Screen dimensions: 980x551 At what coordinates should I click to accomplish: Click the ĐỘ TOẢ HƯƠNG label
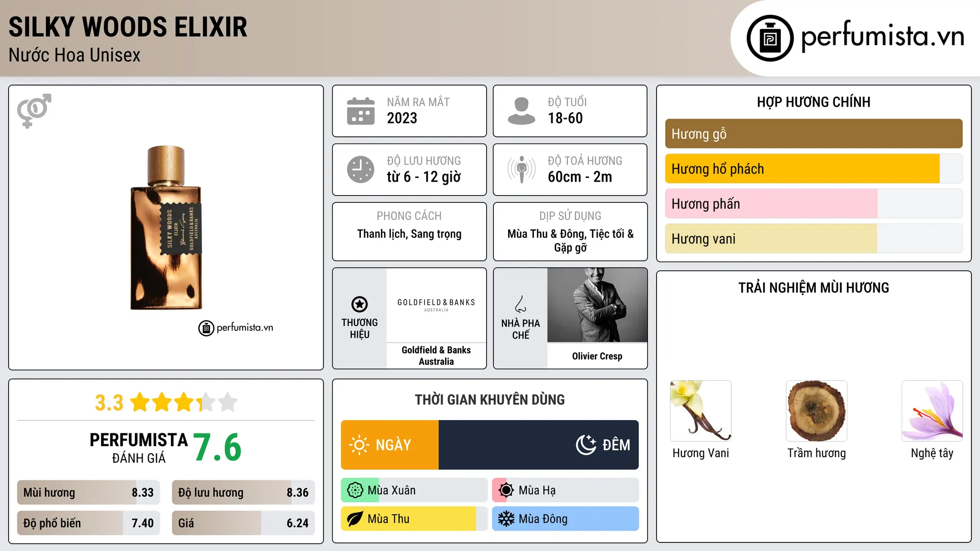point(585,161)
